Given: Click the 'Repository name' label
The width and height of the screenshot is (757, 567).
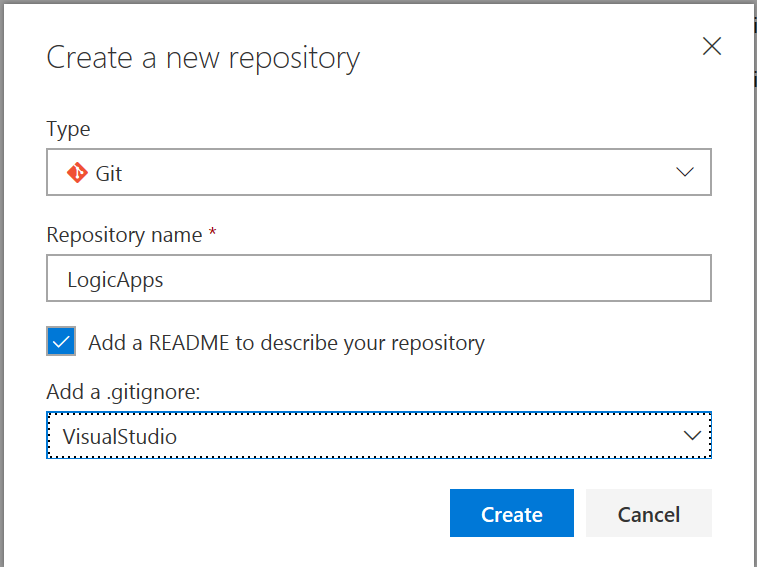Looking at the screenshot, I should [124, 235].
